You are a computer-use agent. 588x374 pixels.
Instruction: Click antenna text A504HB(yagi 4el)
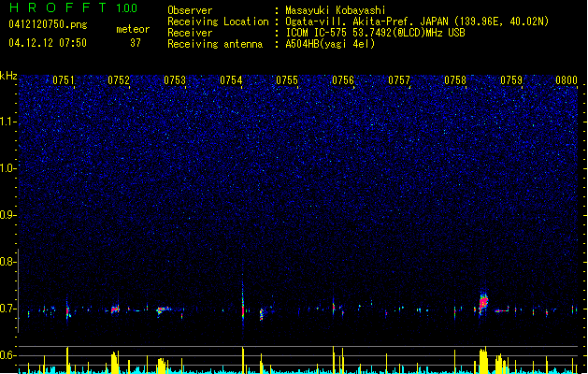click(330, 44)
